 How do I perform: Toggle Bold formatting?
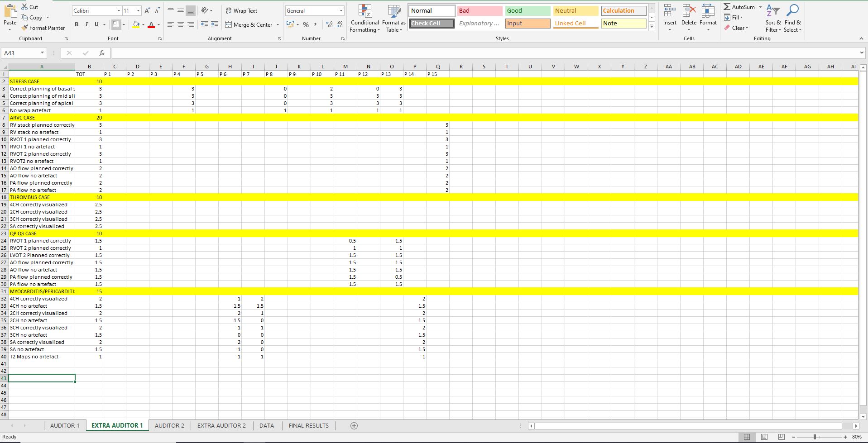pyautogui.click(x=77, y=24)
